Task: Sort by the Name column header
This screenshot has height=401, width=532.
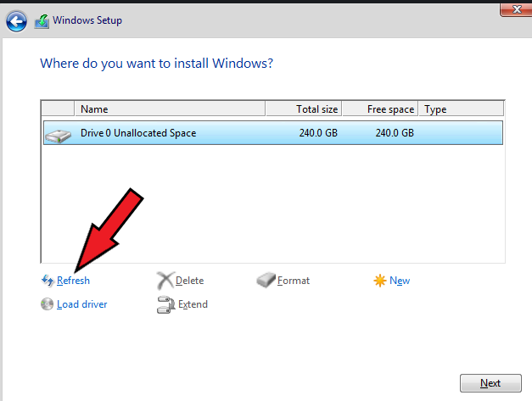Action: coord(170,109)
